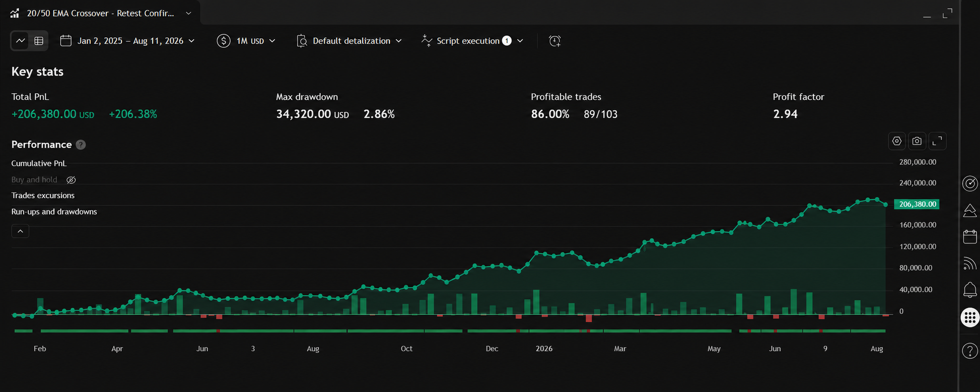Open the 20/50 EMA Crossover strategy menu
This screenshot has height=392, width=980.
[101, 13]
